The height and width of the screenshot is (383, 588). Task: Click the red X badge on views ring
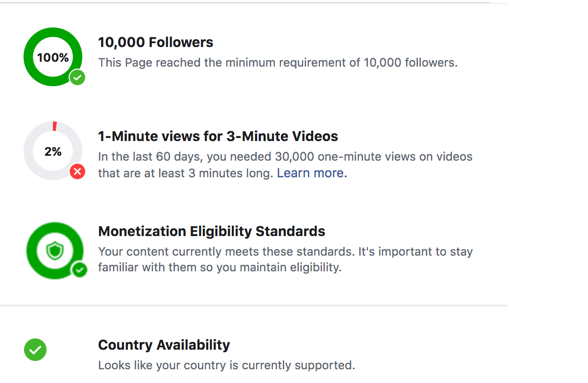click(77, 172)
